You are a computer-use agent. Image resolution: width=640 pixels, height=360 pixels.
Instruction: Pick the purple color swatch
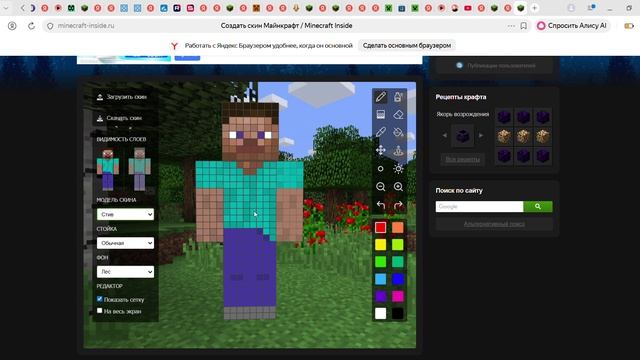coord(380,296)
